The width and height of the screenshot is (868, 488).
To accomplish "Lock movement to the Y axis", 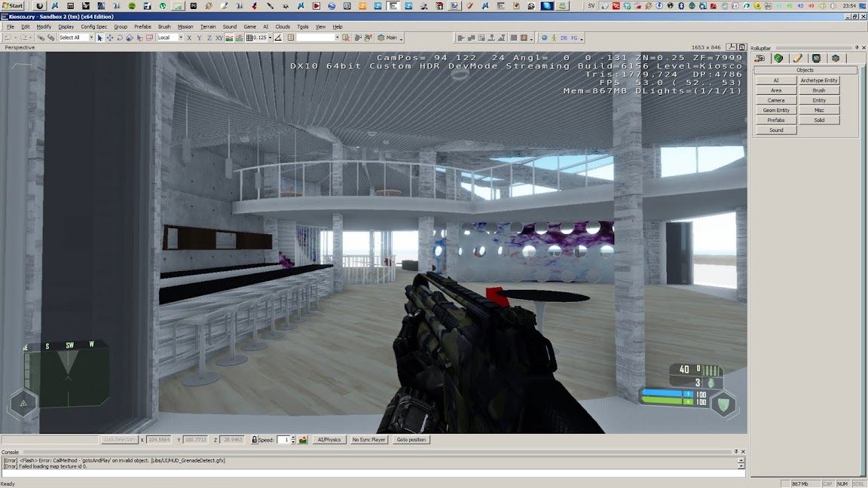I will pyautogui.click(x=199, y=38).
